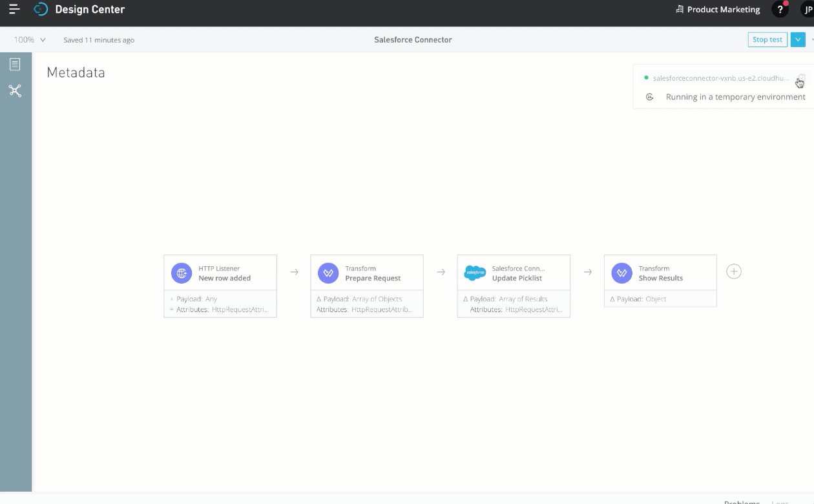Image resolution: width=814 pixels, height=504 pixels.
Task: Select the Update Picklist card title
Action: [517, 278]
